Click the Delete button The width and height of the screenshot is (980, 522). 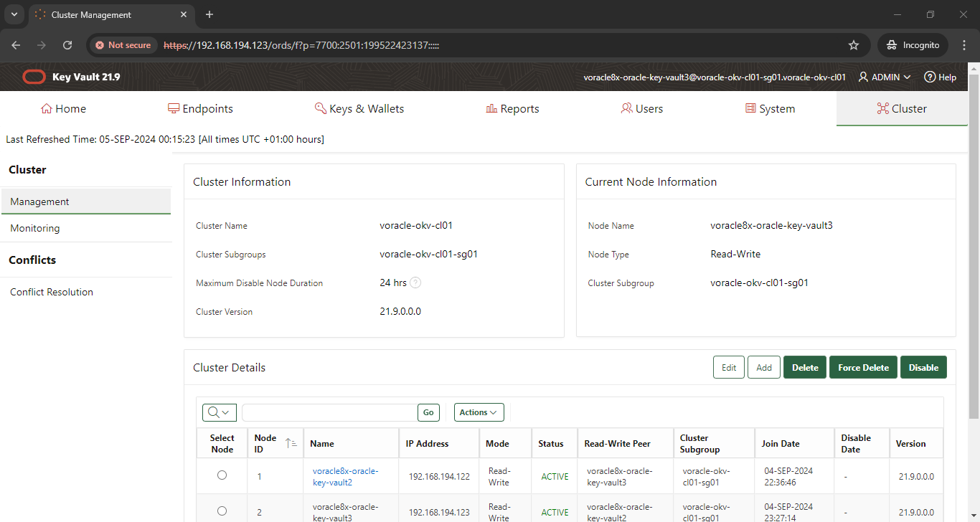(805, 367)
